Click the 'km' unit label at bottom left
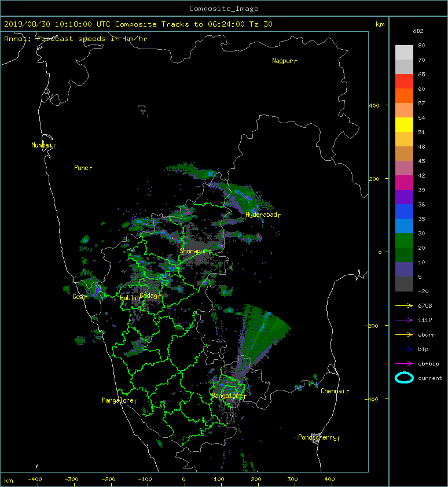Screen dimensions: 448x487 (x=9, y=481)
